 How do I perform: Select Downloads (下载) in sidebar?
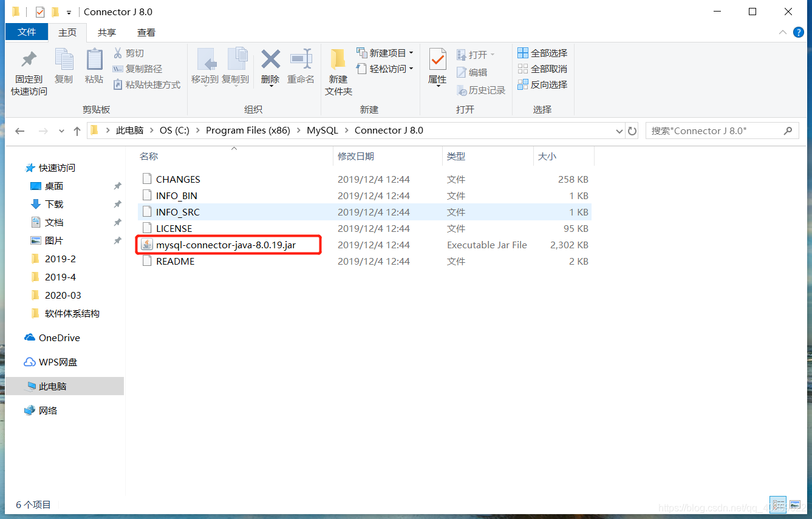(54, 205)
